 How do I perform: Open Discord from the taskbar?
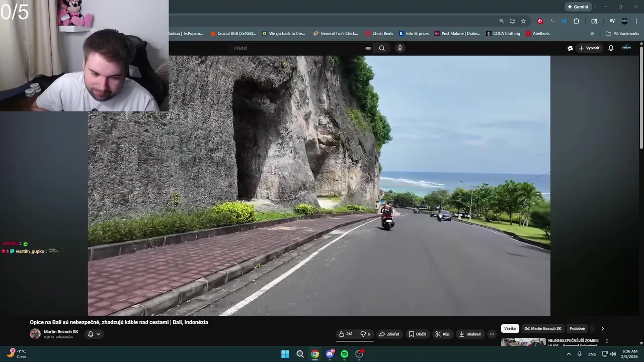[330, 354]
